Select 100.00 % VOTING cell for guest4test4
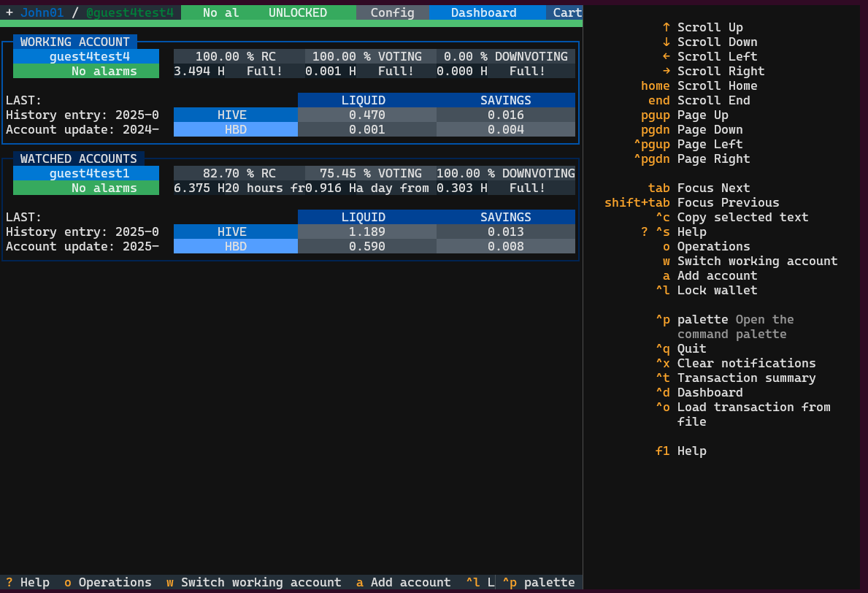868x593 pixels. point(370,56)
